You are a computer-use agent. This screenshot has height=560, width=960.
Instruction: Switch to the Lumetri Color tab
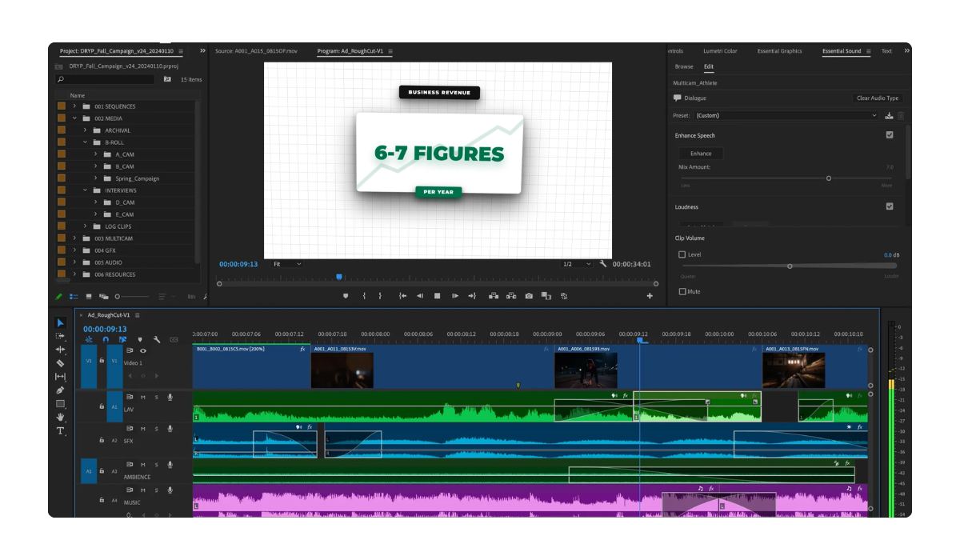pos(720,51)
